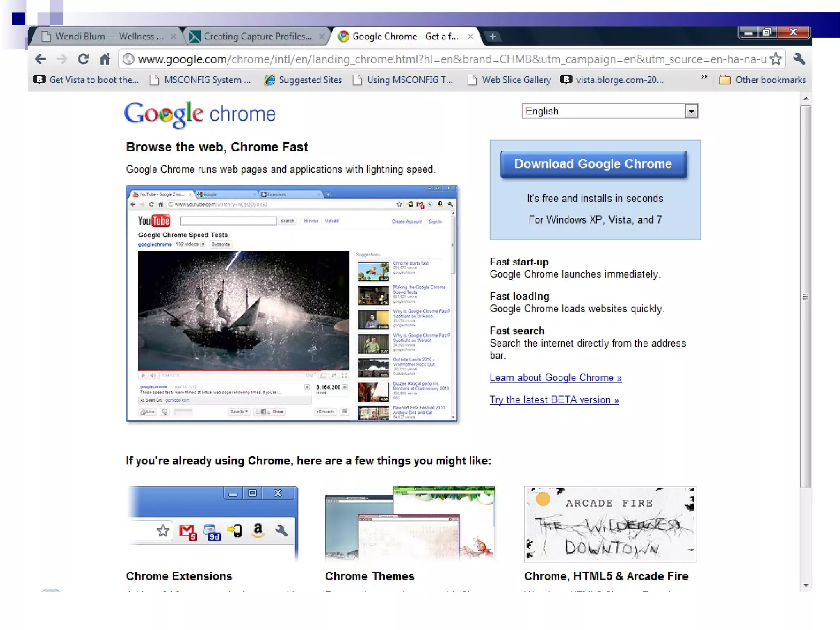Image resolution: width=840 pixels, height=630 pixels.
Task: Click the Download Google Chrome button
Action: [x=593, y=164]
